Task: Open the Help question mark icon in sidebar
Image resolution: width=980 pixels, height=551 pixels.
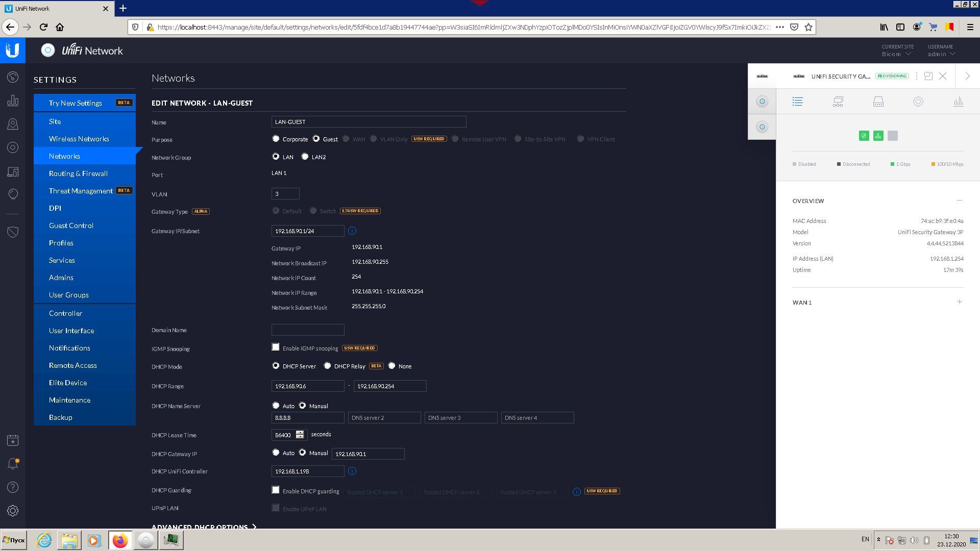Action: click(13, 487)
